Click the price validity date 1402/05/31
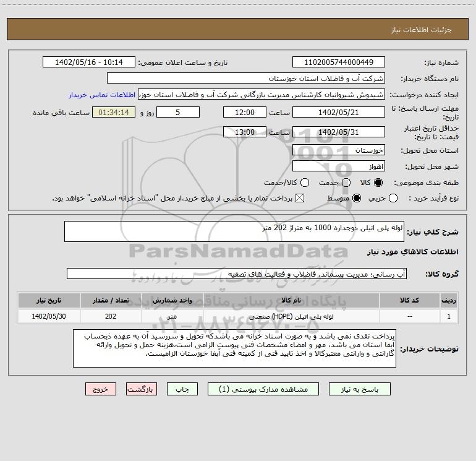 click(339, 132)
